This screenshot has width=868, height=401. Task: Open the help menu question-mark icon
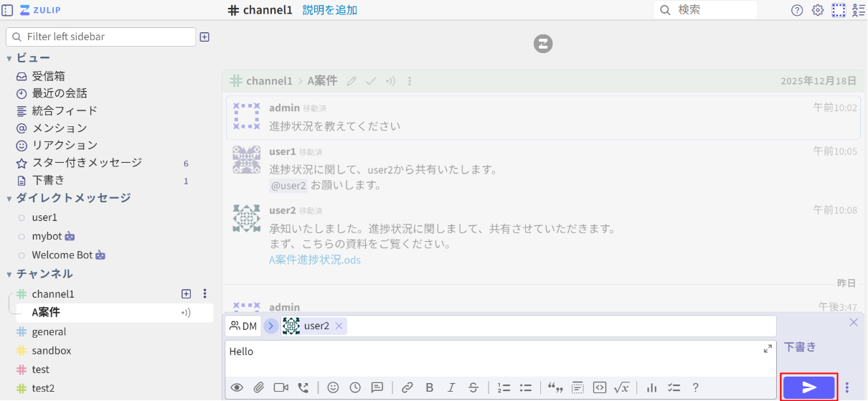click(x=797, y=10)
